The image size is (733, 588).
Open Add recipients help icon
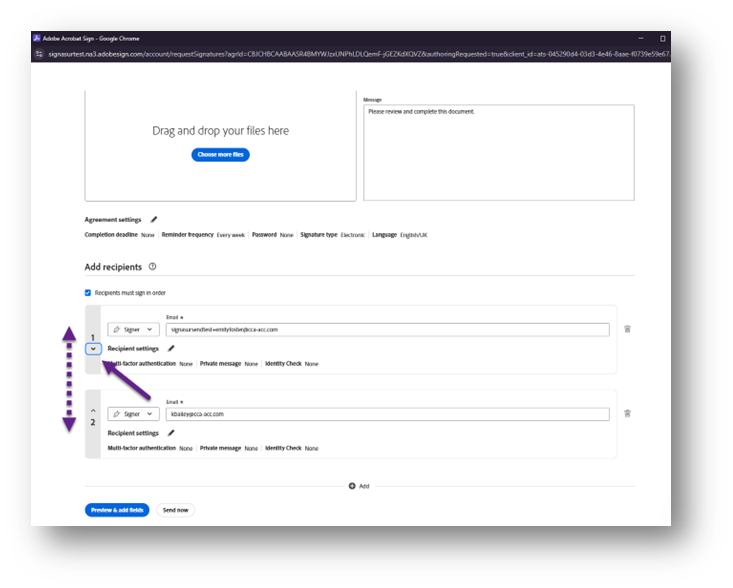coord(152,267)
